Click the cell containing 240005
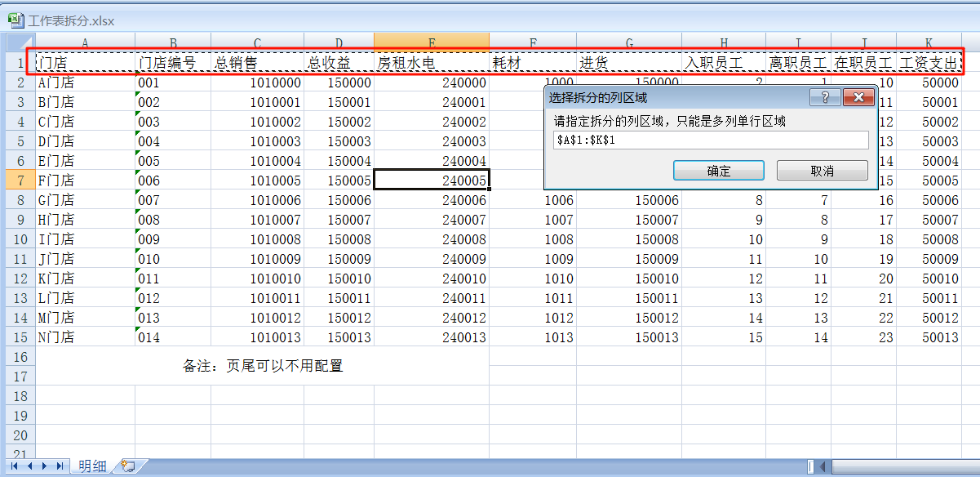Image resolution: width=980 pixels, height=477 pixels. tap(432, 181)
